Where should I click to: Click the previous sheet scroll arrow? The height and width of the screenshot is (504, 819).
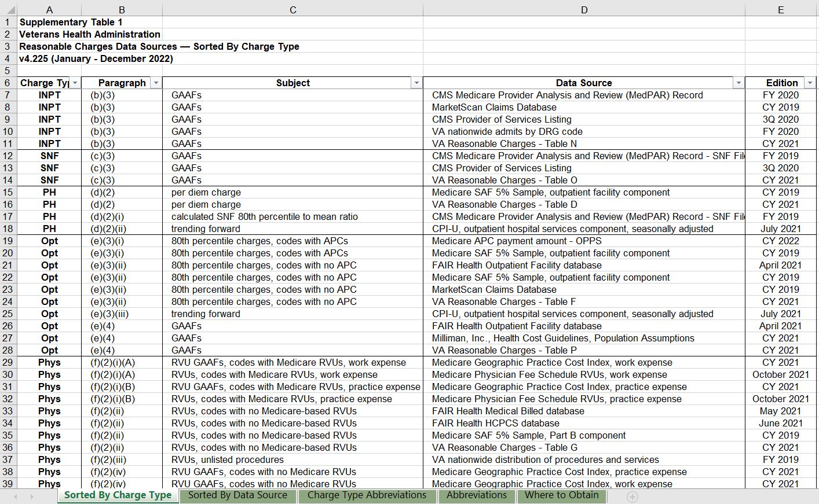coord(16,496)
